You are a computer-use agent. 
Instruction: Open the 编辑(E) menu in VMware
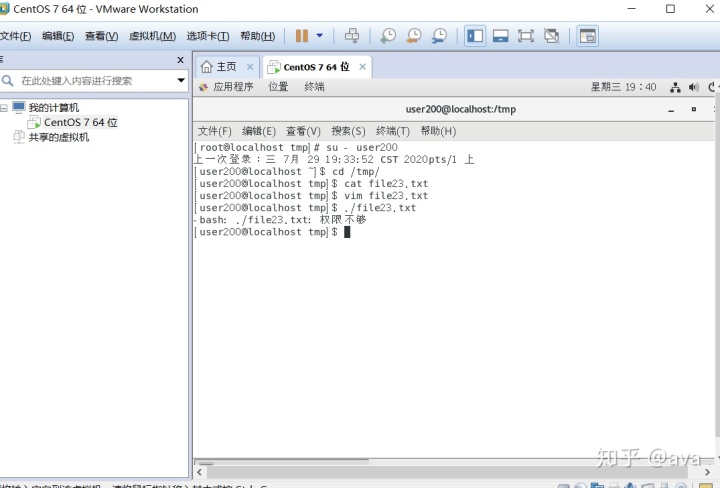tap(58, 36)
